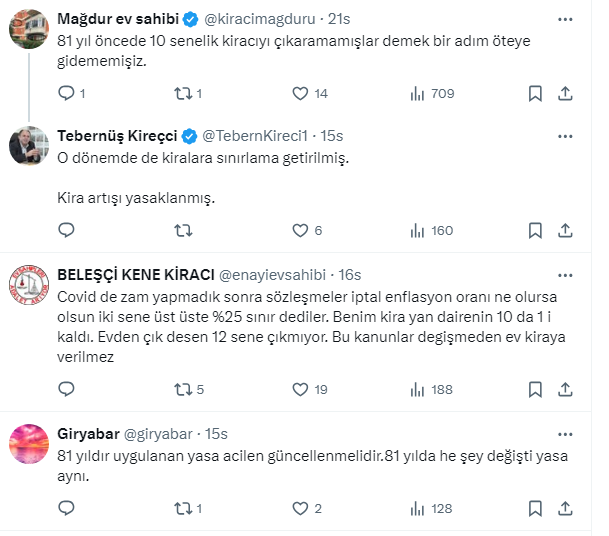The width and height of the screenshot is (609, 536).
Task: Retweet Tebernüş Kireçci's tweet
Action: (183, 230)
